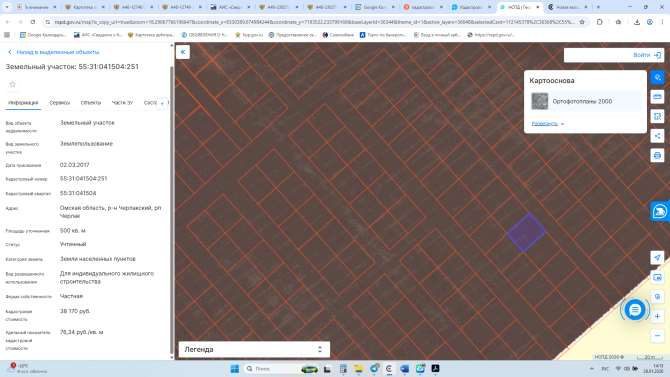
Task: Open the QR-like grid measurement tool
Action: [x=658, y=116]
